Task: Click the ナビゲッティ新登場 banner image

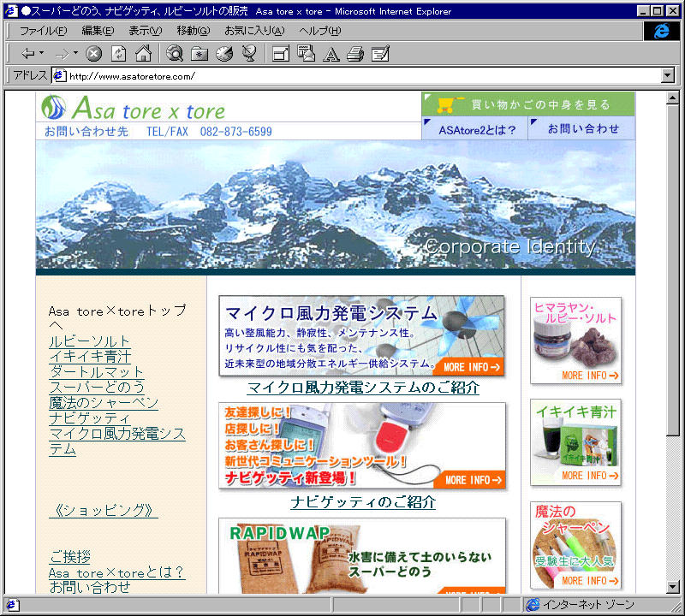Action: 362,445
